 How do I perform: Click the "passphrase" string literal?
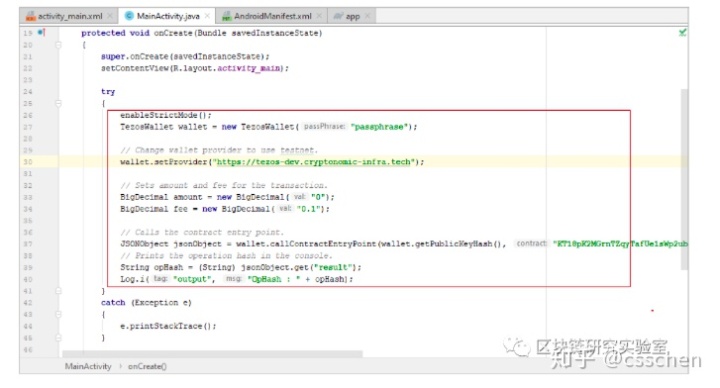click(379, 127)
